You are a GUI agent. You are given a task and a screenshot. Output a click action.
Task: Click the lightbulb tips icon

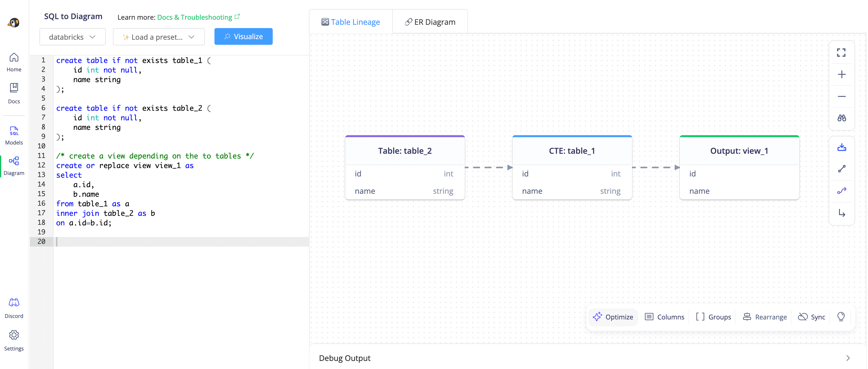[841, 316]
